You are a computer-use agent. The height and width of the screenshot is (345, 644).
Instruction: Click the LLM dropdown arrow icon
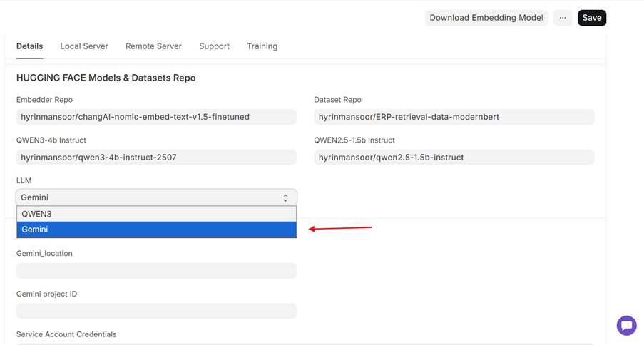coord(285,198)
